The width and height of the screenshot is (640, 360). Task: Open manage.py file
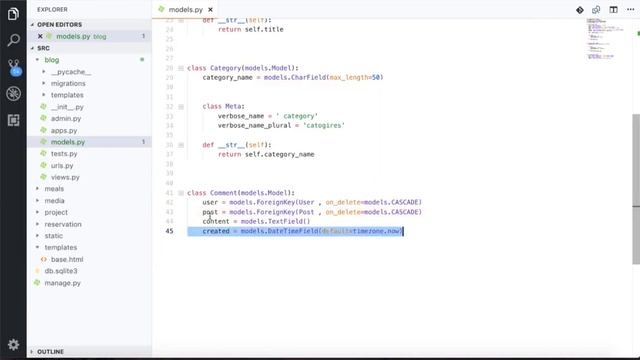tap(62, 283)
